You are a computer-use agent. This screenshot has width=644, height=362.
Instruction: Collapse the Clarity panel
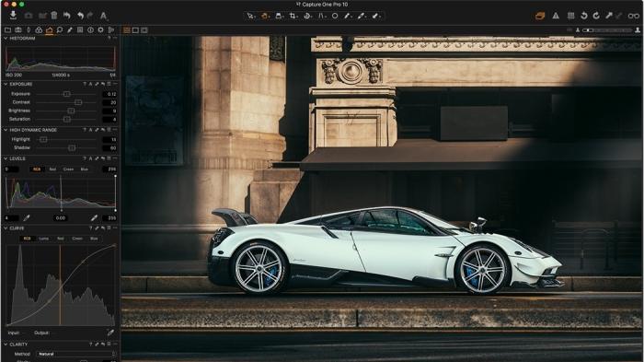pos(6,344)
